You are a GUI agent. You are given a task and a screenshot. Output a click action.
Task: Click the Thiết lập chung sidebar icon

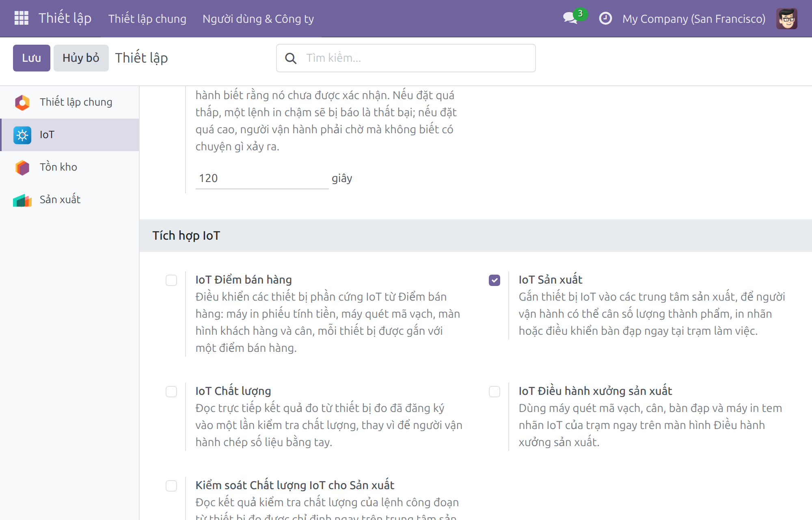coord(22,102)
